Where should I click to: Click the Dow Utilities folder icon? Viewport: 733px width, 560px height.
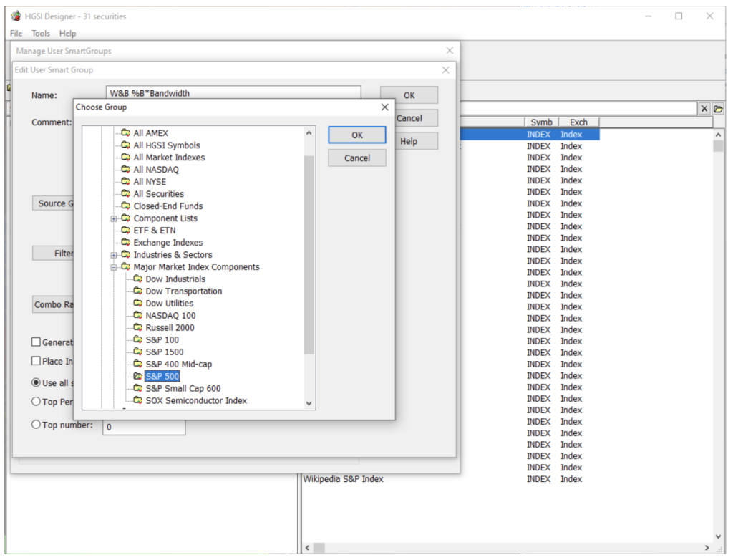click(x=137, y=303)
